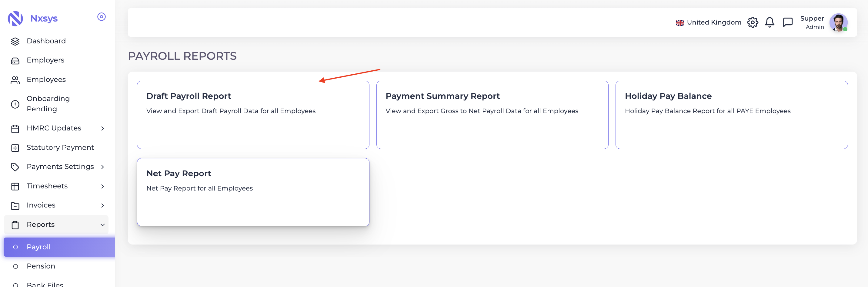This screenshot has height=287, width=868.
Task: Open Onboarding Pending menu item
Action: [56, 104]
